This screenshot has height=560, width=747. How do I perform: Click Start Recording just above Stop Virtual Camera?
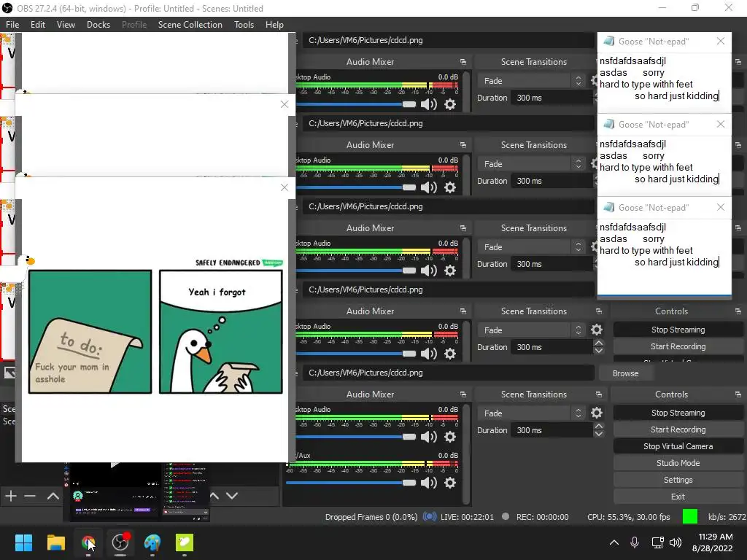678,429
